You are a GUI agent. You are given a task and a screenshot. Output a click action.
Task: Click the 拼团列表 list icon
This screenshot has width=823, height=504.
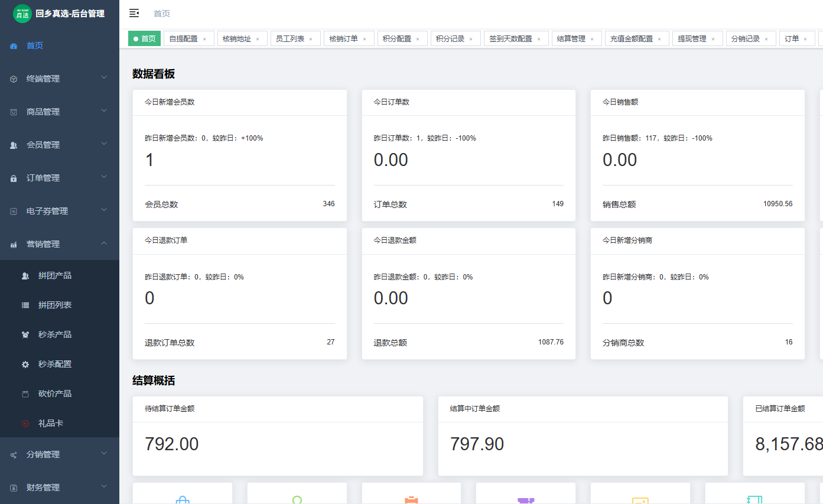[x=25, y=305]
